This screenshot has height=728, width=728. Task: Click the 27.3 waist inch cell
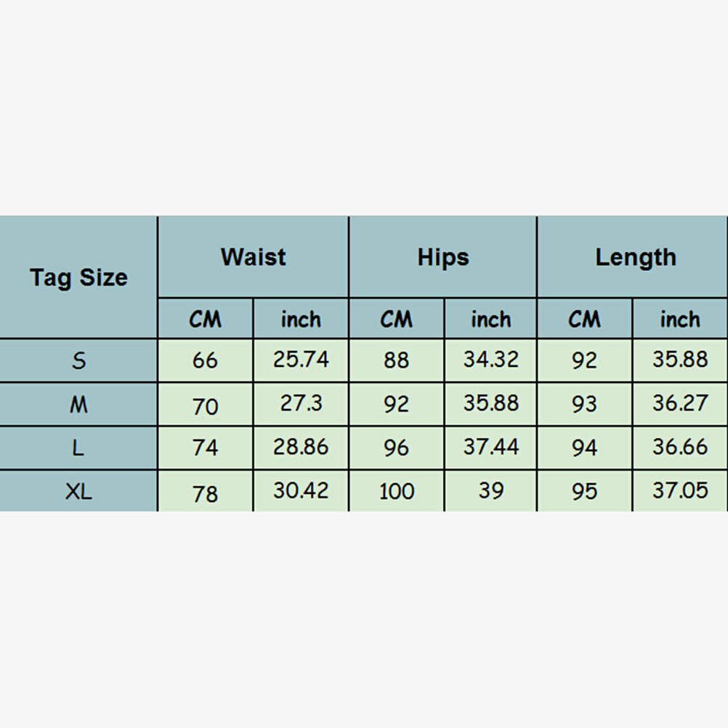pyautogui.click(x=301, y=404)
